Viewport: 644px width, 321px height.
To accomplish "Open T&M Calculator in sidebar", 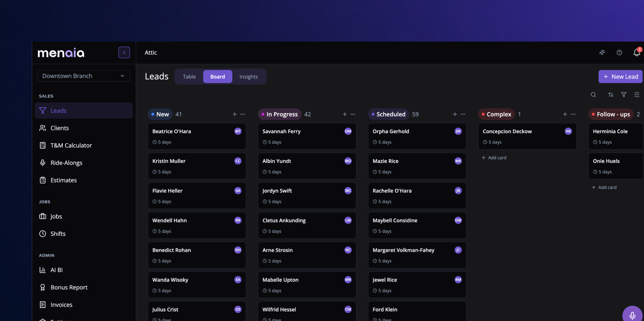I will pos(84,145).
